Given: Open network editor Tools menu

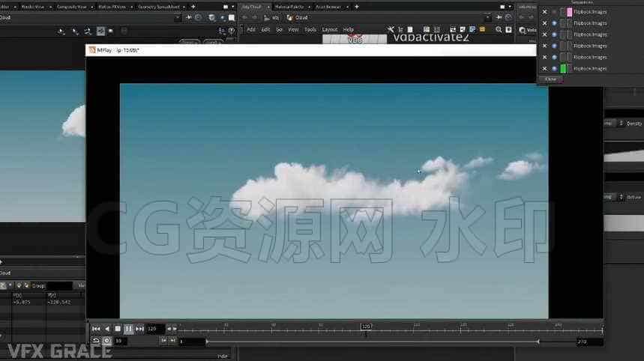Looking at the screenshot, I should pyautogui.click(x=310, y=29).
